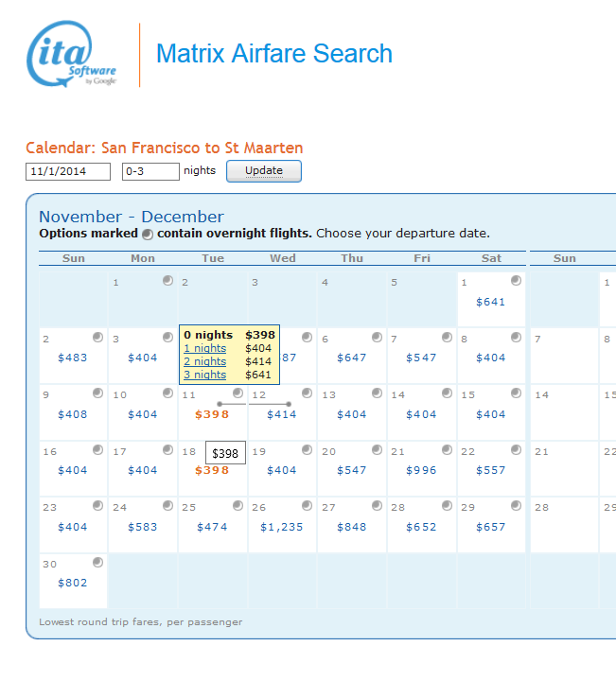Pick the $996 fare on November 21
Screen dimensions: 616x681
click(x=422, y=470)
